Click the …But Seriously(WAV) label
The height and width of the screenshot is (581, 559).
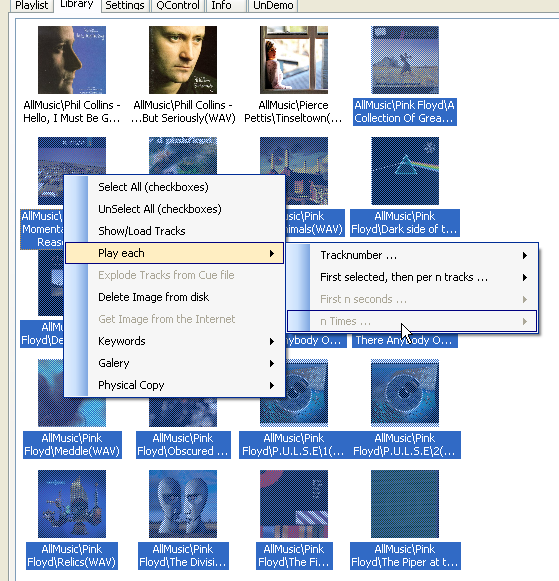[183, 118]
